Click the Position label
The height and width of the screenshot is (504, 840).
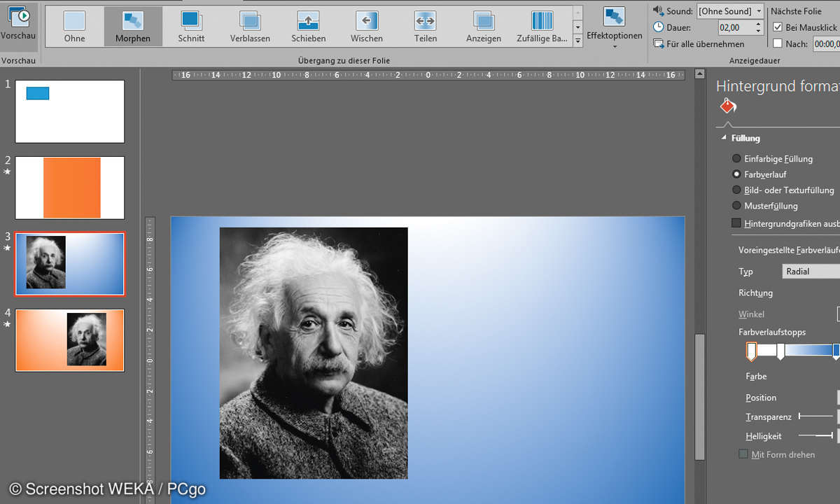tap(761, 398)
